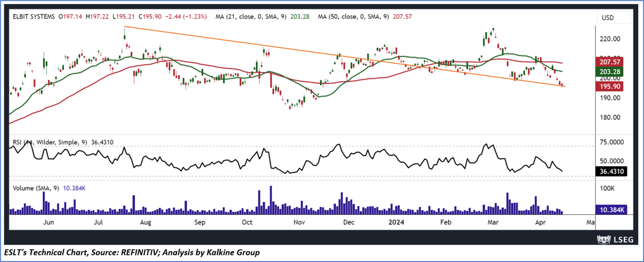644x262 pixels.
Task: Click the Dec label on time axis
Action: 349,222
